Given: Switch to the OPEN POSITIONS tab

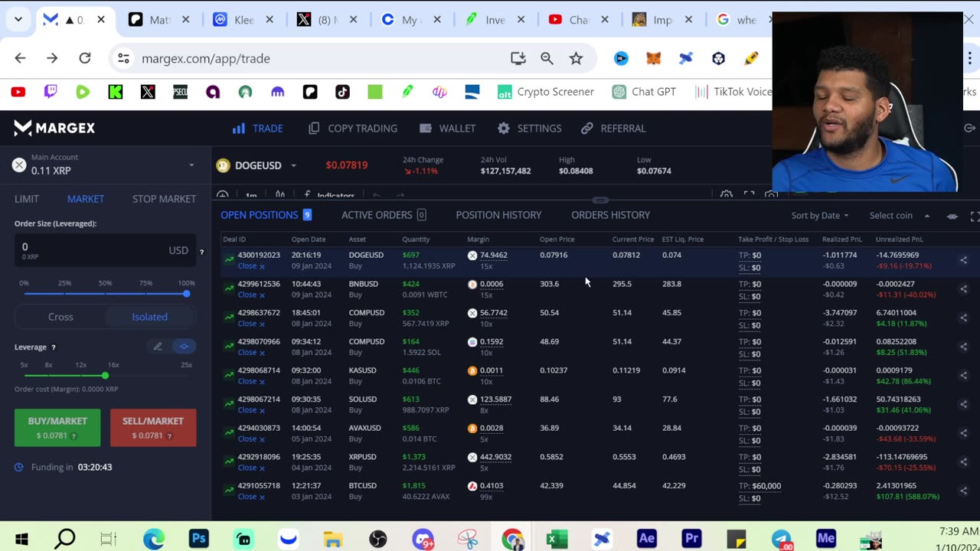Looking at the screenshot, I should 266,215.
